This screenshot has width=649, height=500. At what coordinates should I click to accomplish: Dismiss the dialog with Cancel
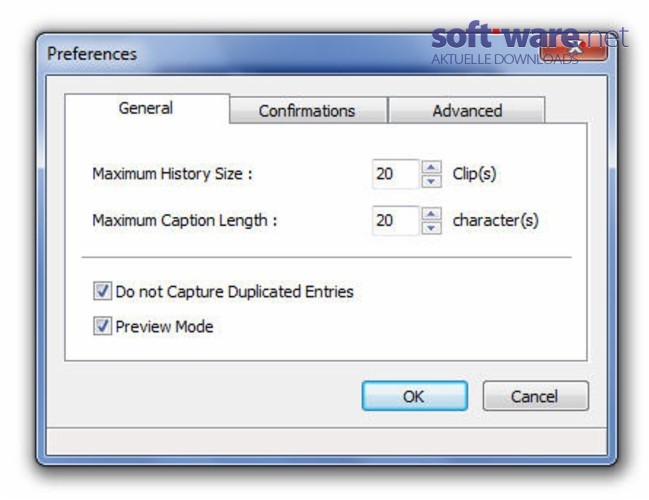coord(535,396)
